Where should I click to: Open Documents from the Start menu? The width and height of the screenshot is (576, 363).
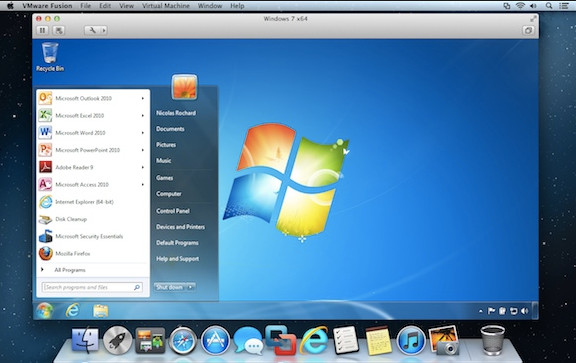pyautogui.click(x=170, y=129)
